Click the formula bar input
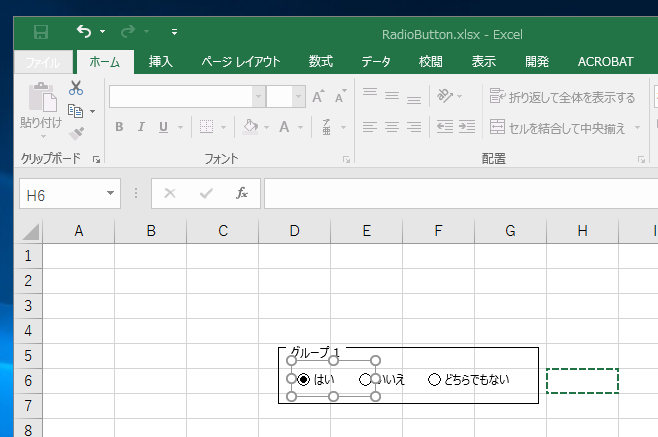The image size is (658, 437). click(x=461, y=194)
